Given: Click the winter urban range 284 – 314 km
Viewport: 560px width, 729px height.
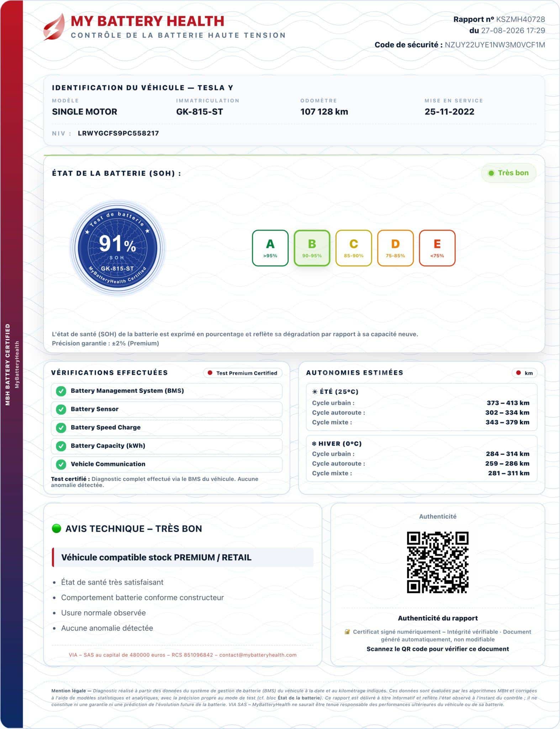Looking at the screenshot, I should coord(508,454).
